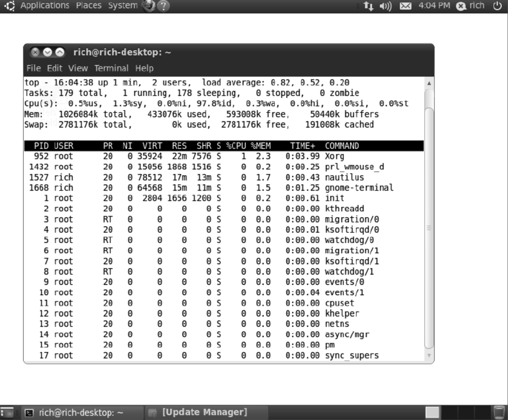Close the terminal window
The image size is (508, 420).
click(x=35, y=52)
